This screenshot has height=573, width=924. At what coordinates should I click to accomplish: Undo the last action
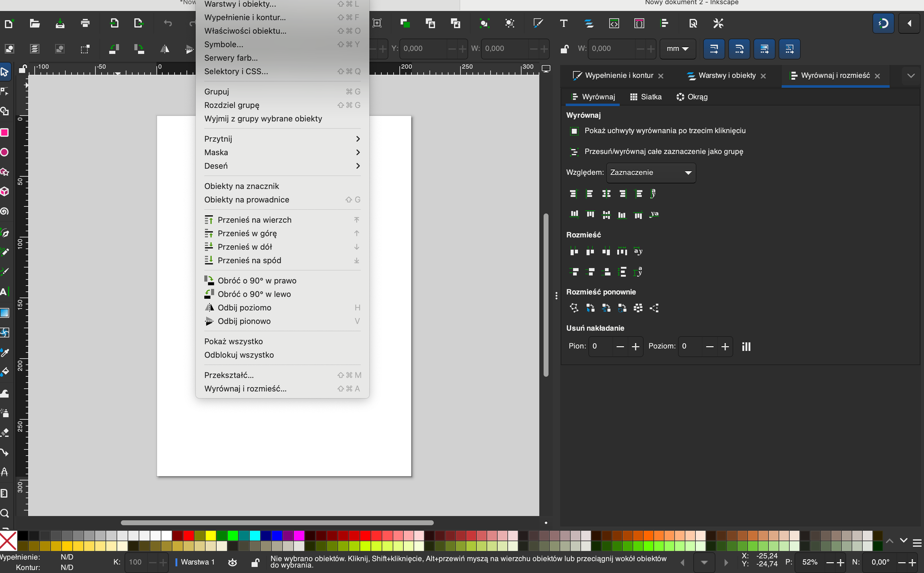coord(168,23)
